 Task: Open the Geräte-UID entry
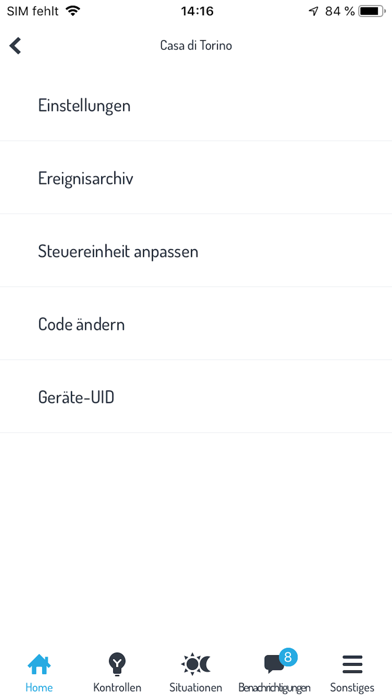[x=196, y=396]
